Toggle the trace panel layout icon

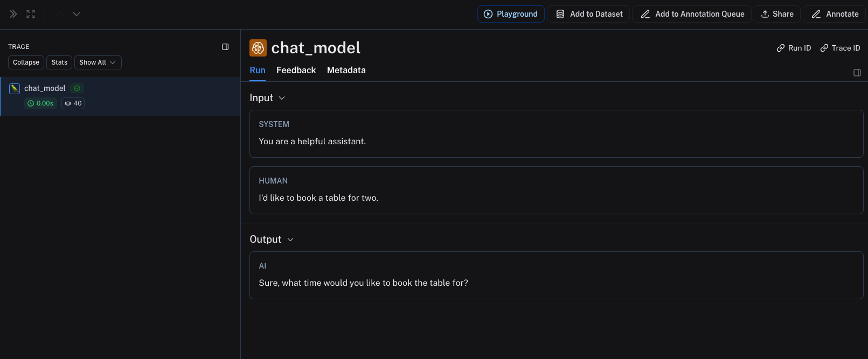225,47
